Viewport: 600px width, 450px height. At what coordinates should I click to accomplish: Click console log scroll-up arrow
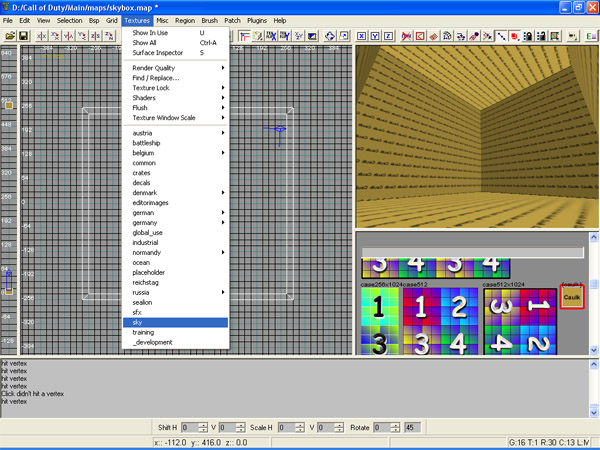[594, 364]
